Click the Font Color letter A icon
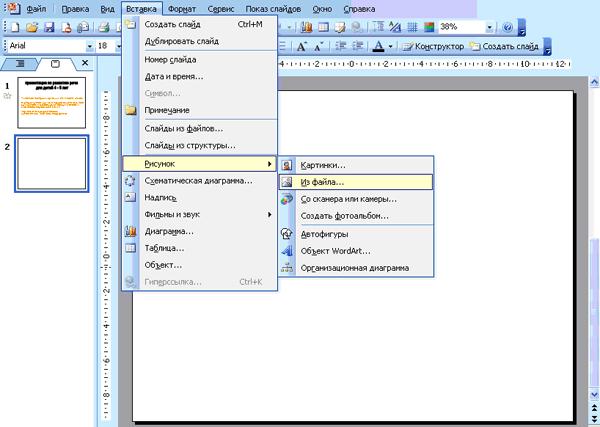600x427 pixels. pos(378,47)
